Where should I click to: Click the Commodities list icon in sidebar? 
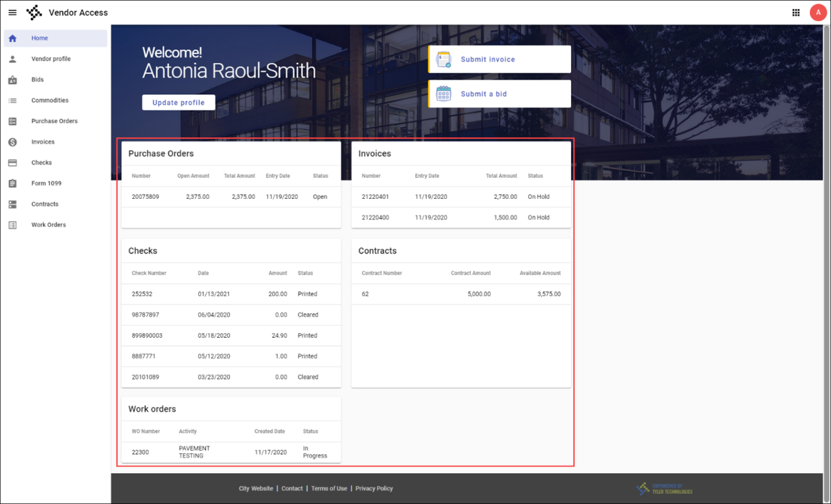(x=13, y=101)
